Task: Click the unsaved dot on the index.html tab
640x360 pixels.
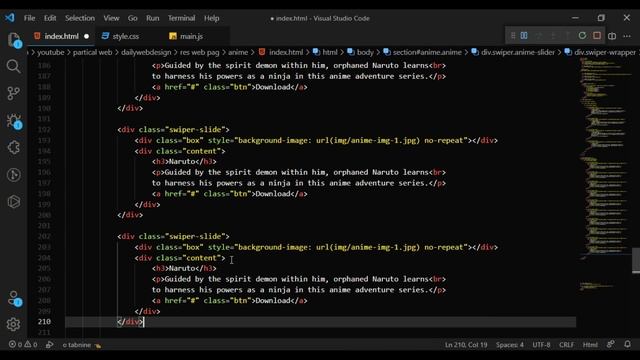Action: tap(87, 36)
